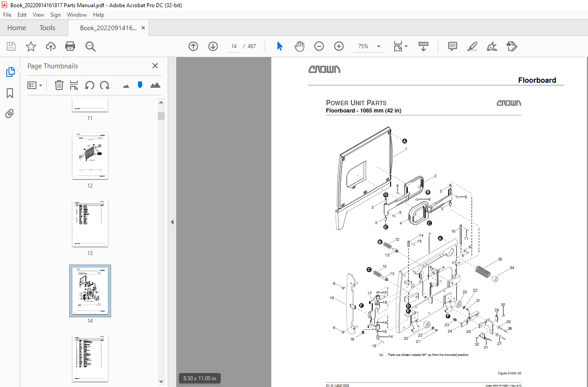This screenshot has width=588, height=387.
Task: Click the insert pages icon in thumbnails toolbar
Action: coord(74,85)
